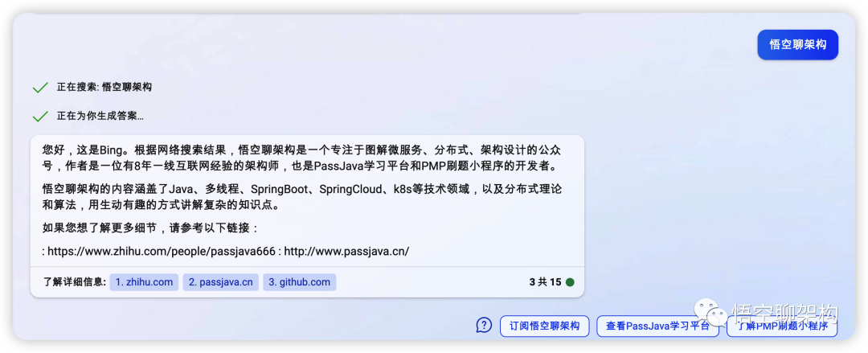Click the zhihu.com/people/passjava666 URL in answer

pyautogui.click(x=161, y=251)
